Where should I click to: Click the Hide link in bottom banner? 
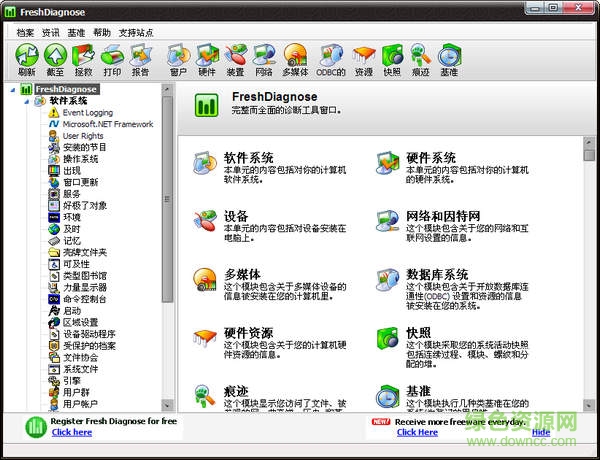[x=540, y=432]
